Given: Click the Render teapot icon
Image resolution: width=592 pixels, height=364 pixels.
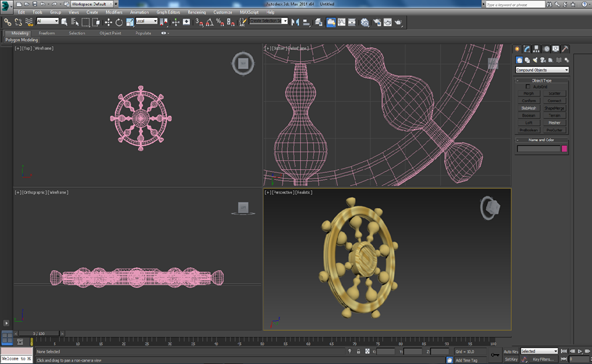Looking at the screenshot, I should pyautogui.click(x=398, y=22).
